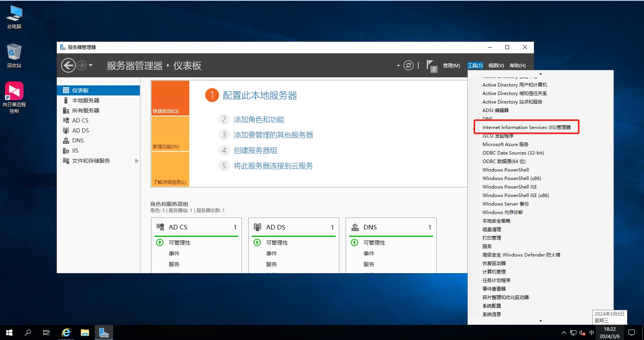Click the refresh dashboard icon

(408, 65)
